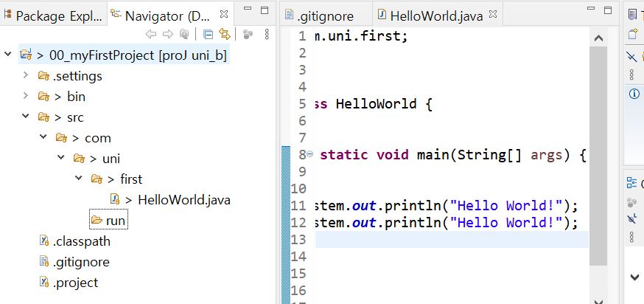Collapse the src folder
This screenshot has height=304, width=644.
click(x=26, y=116)
